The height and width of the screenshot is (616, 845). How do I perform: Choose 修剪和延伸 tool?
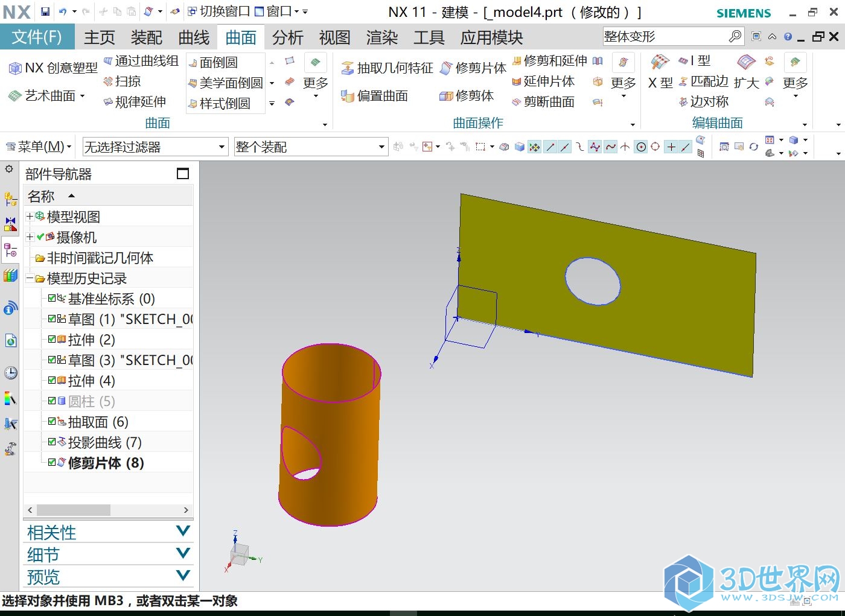tap(549, 60)
